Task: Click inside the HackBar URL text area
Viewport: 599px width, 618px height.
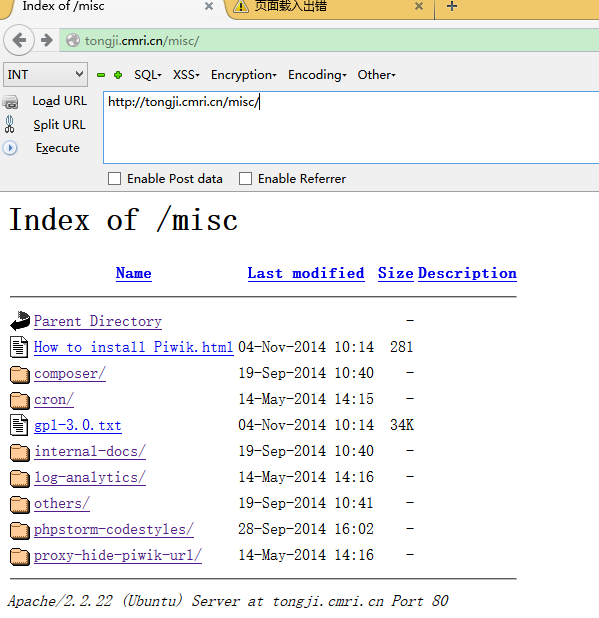Action: (x=351, y=127)
